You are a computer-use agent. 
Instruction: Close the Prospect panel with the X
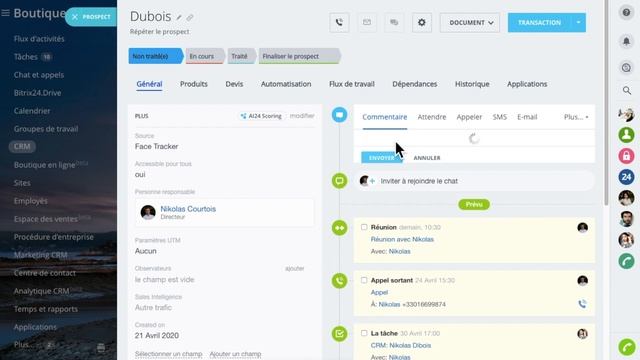(x=75, y=17)
